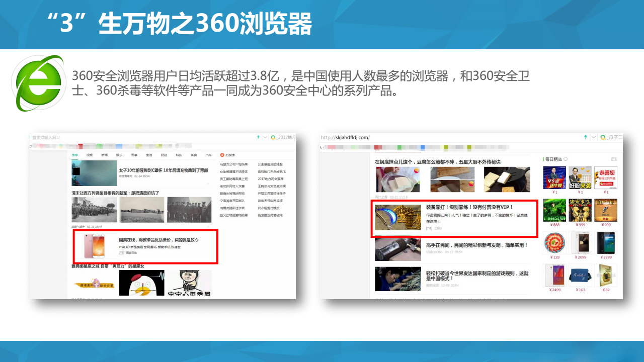Click lightning speed-mode icon in right browser
This screenshot has height=362, width=644.
585,137
